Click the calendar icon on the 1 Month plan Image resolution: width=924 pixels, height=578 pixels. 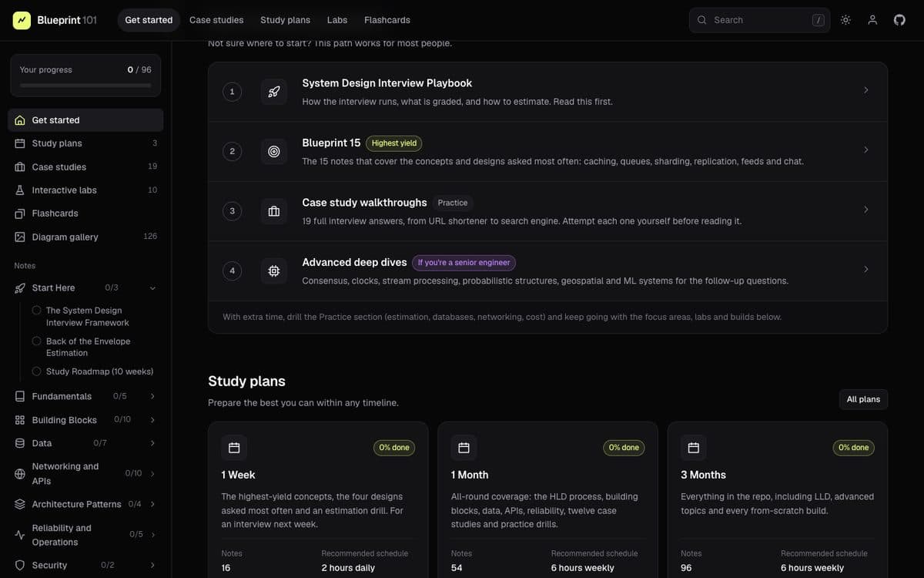464,448
